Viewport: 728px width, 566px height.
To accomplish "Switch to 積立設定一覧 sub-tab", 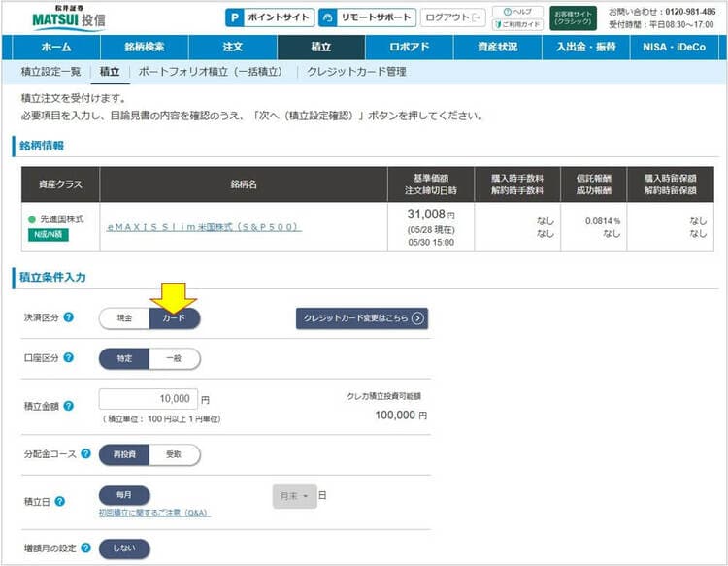I will [x=51, y=72].
